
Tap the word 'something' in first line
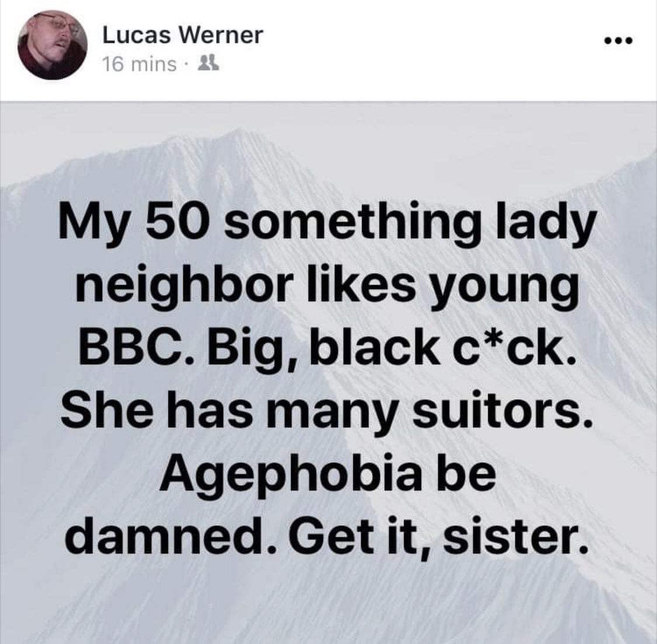point(354,226)
